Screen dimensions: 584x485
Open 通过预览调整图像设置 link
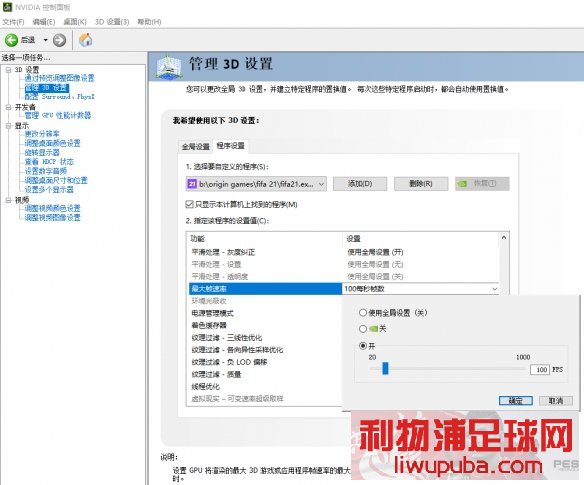pos(60,78)
